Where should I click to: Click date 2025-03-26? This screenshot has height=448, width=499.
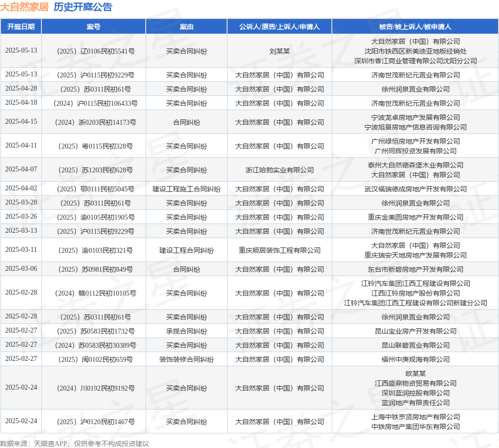(21, 217)
